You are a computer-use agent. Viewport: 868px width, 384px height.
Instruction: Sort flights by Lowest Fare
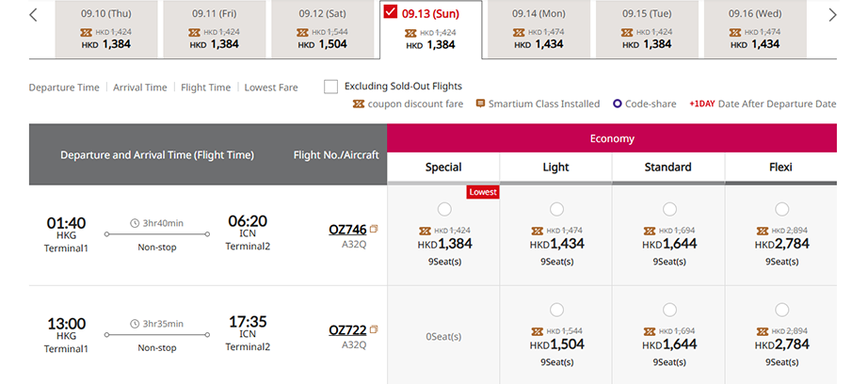tap(271, 88)
